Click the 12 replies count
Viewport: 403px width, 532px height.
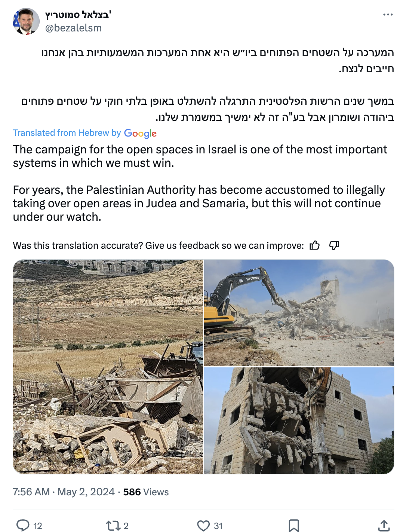tap(38, 526)
